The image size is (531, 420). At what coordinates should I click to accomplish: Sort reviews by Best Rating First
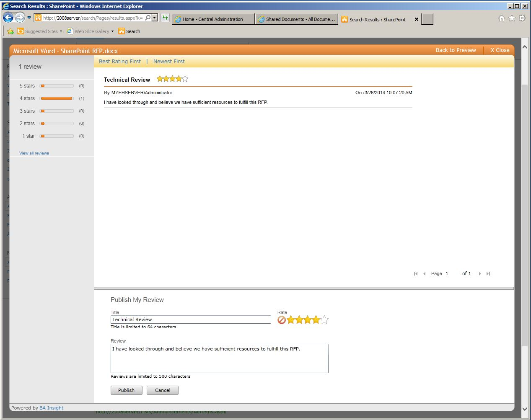tap(120, 61)
